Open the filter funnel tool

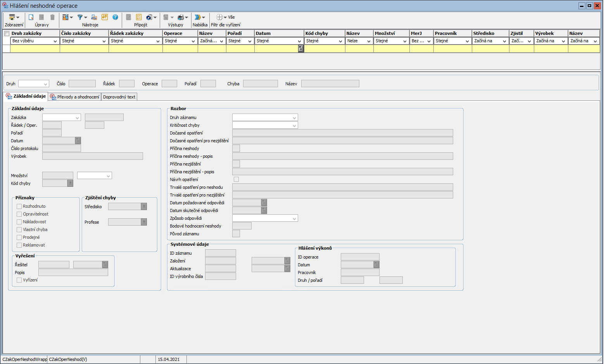coord(80,17)
